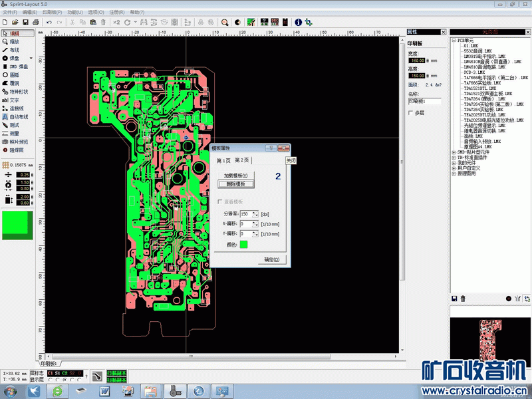Screen dimensions: 532x399
Task: Toggle the 查看模板 checkbox in dialog
Action: pos(221,201)
